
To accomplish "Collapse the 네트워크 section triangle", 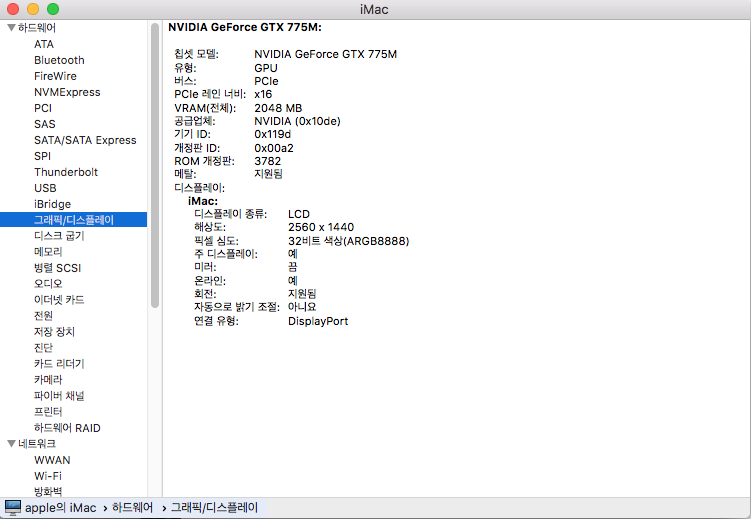I will [10, 444].
